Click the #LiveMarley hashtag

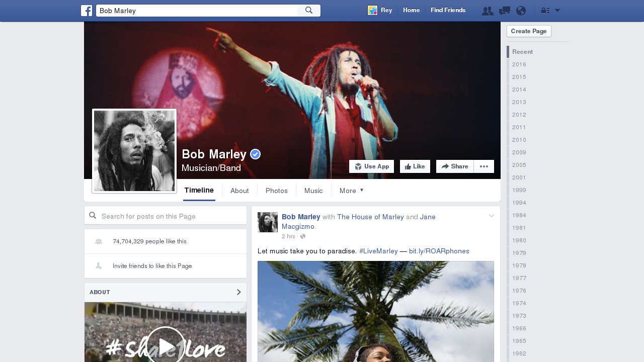coord(378,251)
